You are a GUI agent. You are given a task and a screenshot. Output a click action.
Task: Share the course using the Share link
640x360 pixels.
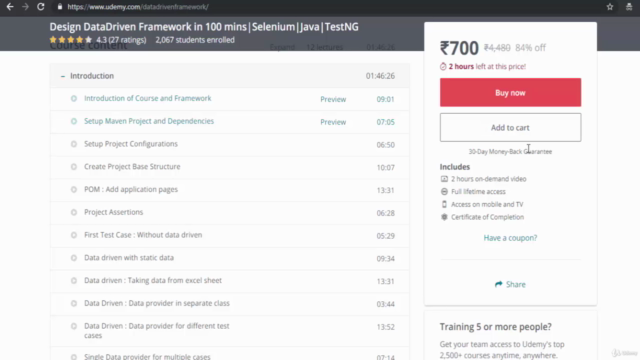[510, 284]
